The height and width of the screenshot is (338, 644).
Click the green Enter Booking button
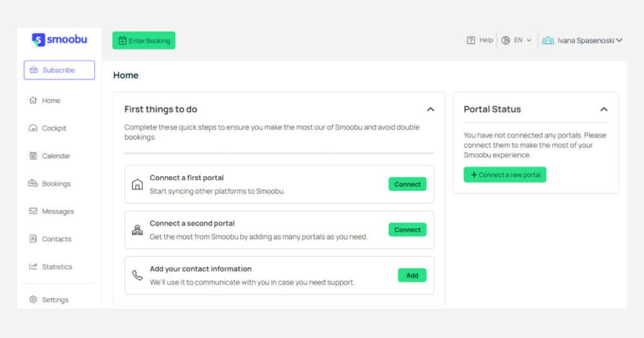point(144,41)
